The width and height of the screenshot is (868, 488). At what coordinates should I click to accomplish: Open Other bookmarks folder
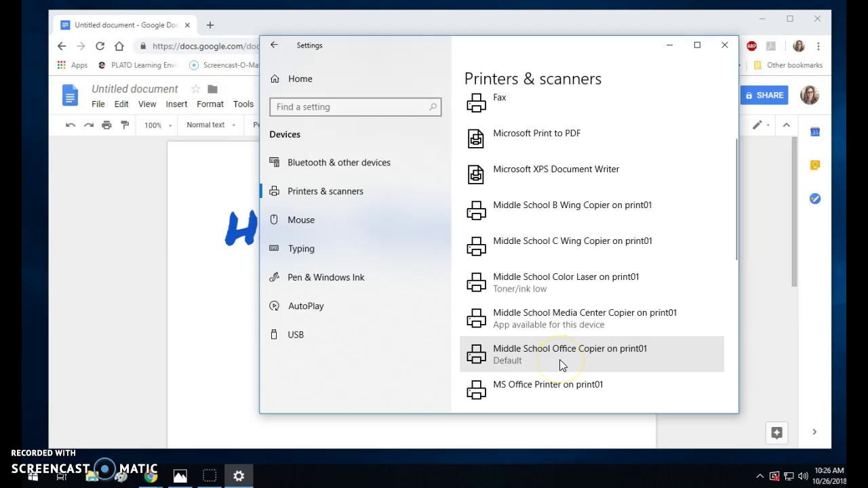788,65
